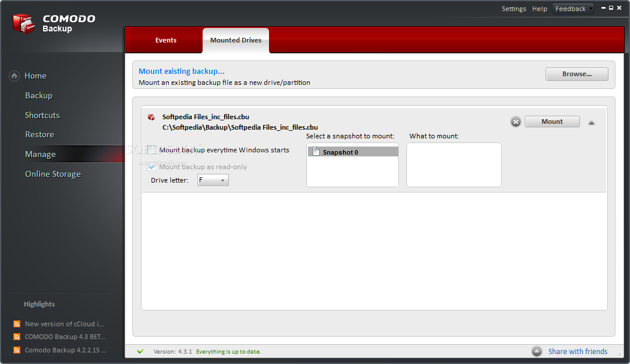Click RSS icon for Comodo Backup 4.2.2.15
The width and height of the screenshot is (630, 364).
pos(17,350)
